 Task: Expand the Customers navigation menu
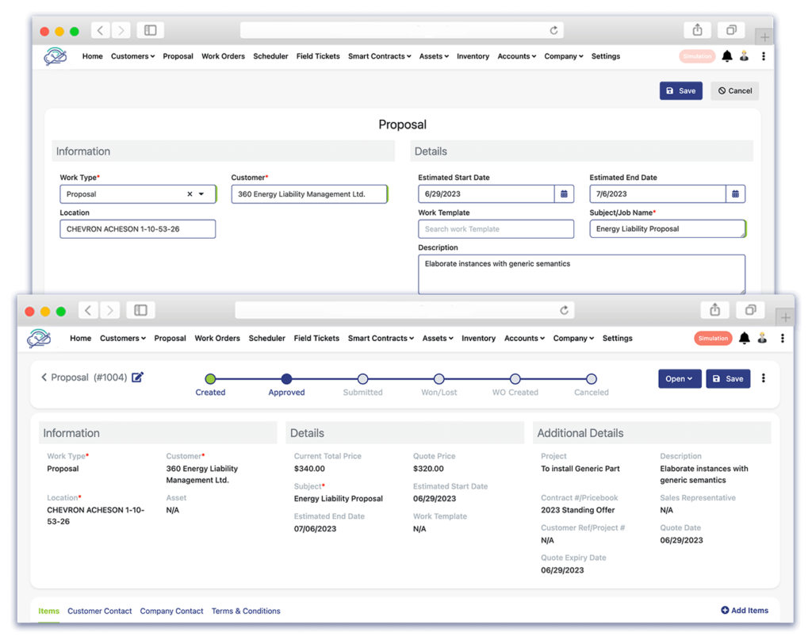(123, 338)
